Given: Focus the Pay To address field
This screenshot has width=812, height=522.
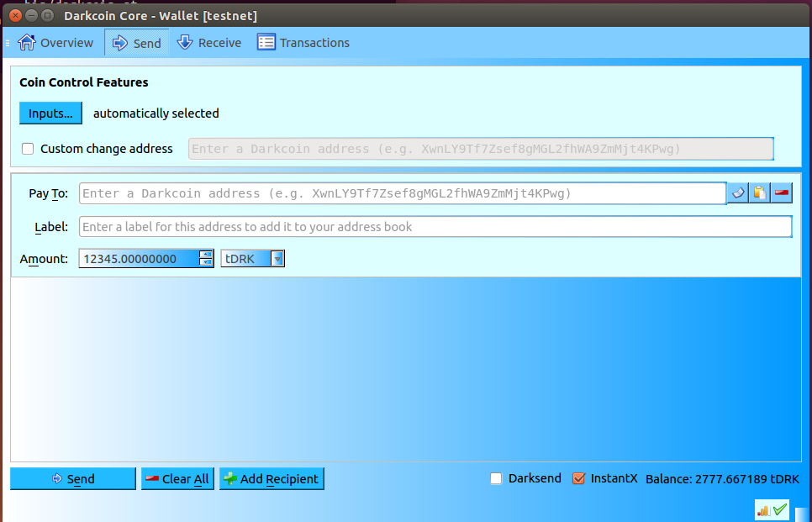Looking at the screenshot, I should 403,193.
